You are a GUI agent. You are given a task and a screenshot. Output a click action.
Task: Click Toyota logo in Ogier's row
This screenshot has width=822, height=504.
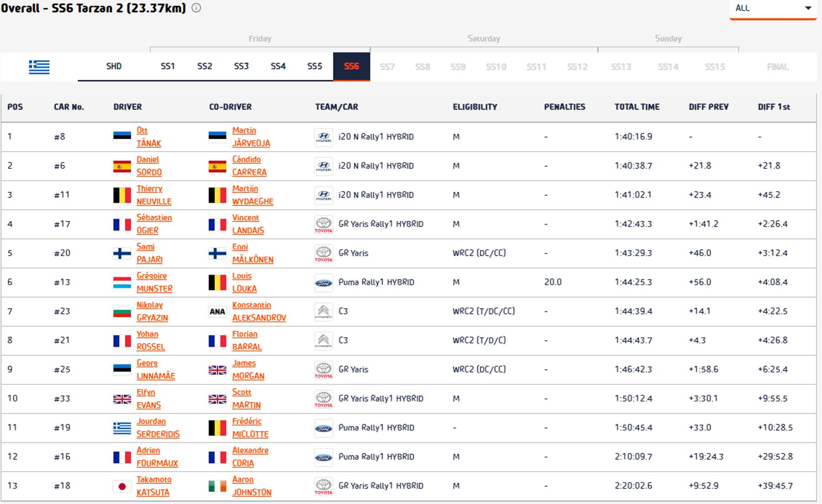click(323, 224)
